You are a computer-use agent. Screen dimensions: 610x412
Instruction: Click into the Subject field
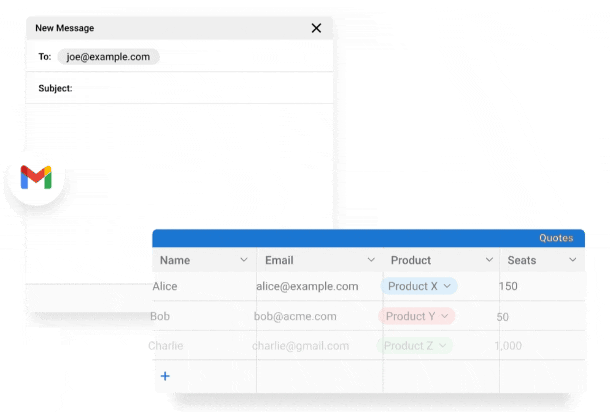click(200, 88)
